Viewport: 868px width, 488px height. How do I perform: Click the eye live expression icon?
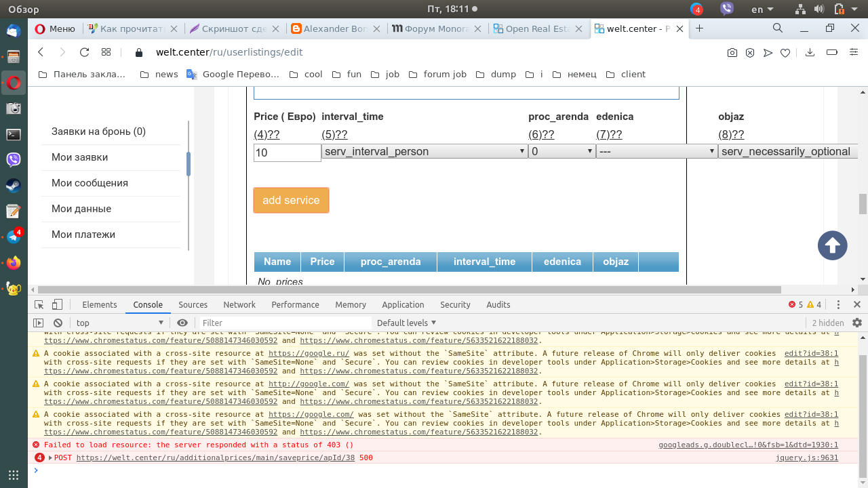[x=182, y=323]
